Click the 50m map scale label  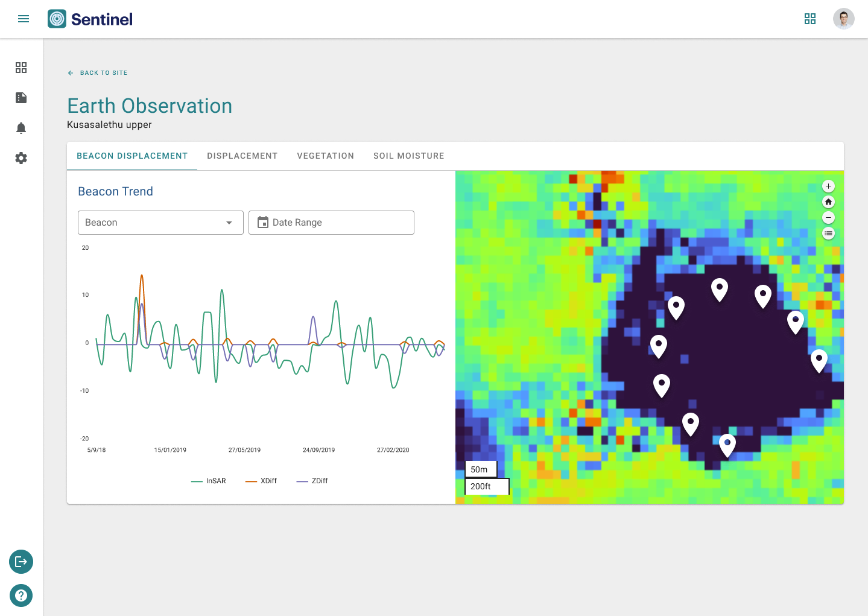[480, 469]
